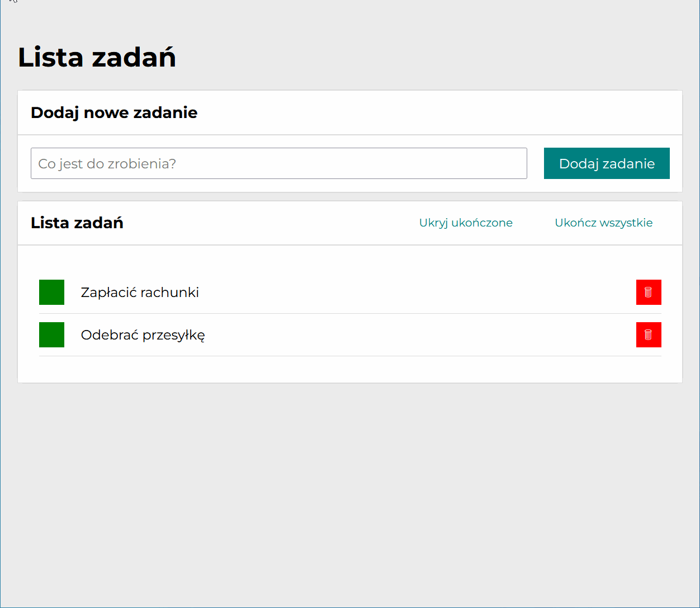Screen dimensions: 700x608
Task: Click the teal "Dodaj zadanie" submit button
Action: point(607,163)
